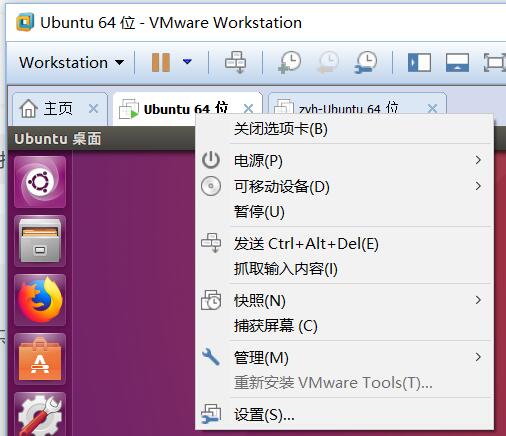
Task: Toggle the library sidebar view icon
Action: click(x=419, y=62)
